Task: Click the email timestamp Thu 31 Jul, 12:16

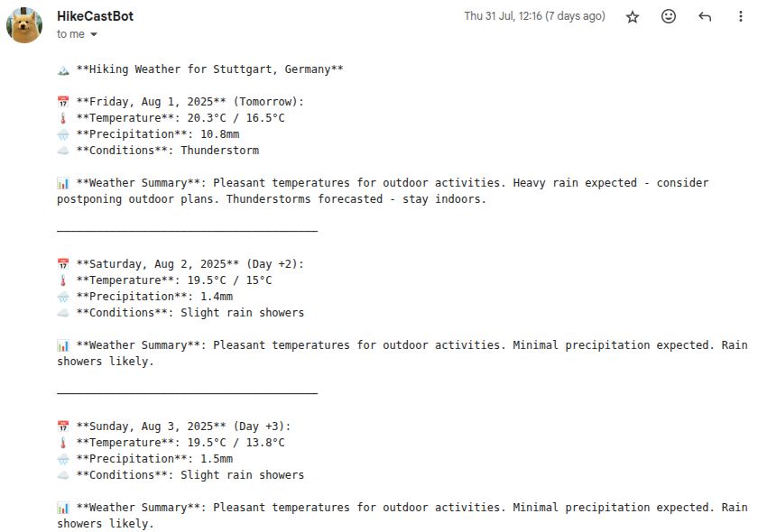Action: click(x=534, y=16)
